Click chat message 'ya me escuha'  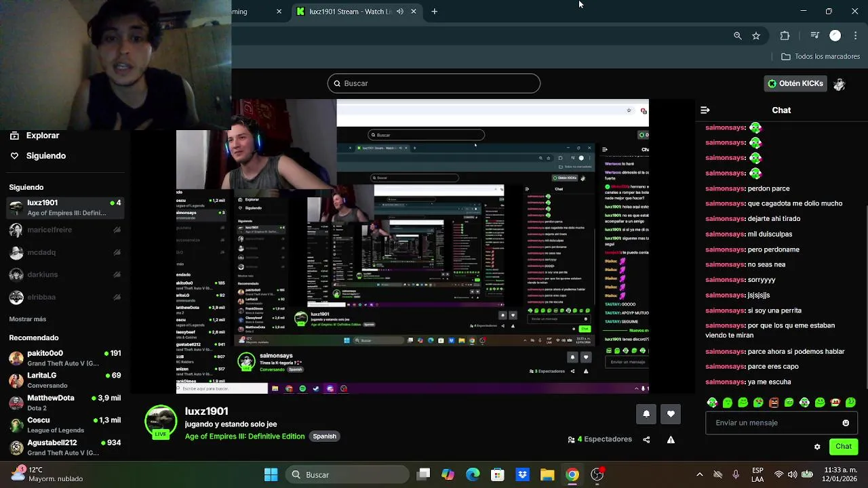pos(770,382)
